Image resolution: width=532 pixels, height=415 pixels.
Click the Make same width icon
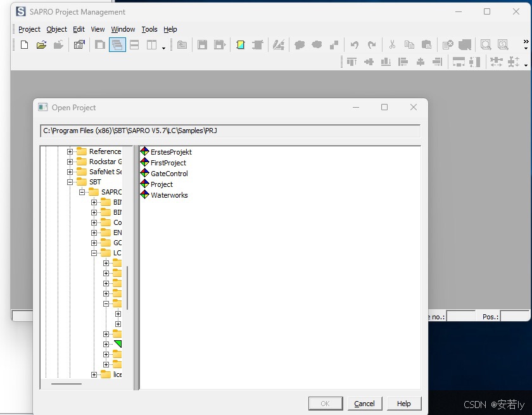[x=459, y=61]
